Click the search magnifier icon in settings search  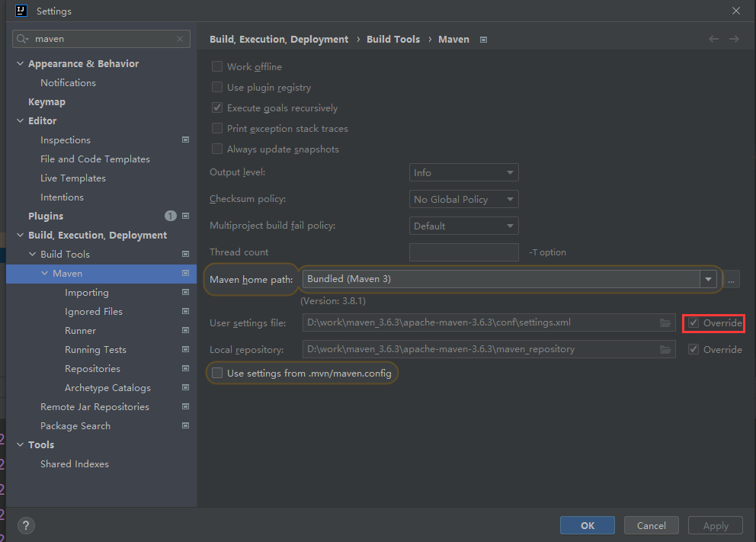(21, 39)
